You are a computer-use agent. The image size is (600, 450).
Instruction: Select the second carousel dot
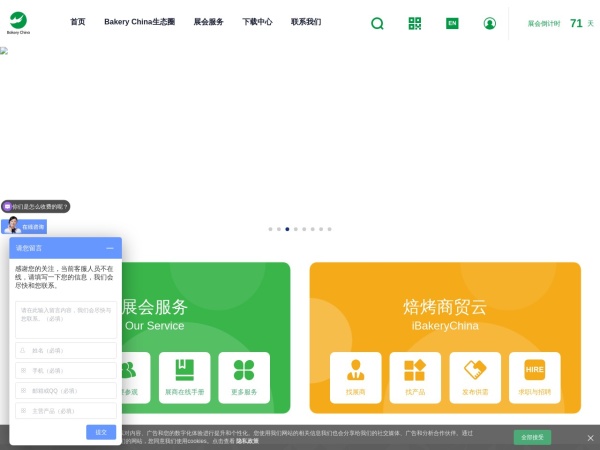pyautogui.click(x=279, y=229)
